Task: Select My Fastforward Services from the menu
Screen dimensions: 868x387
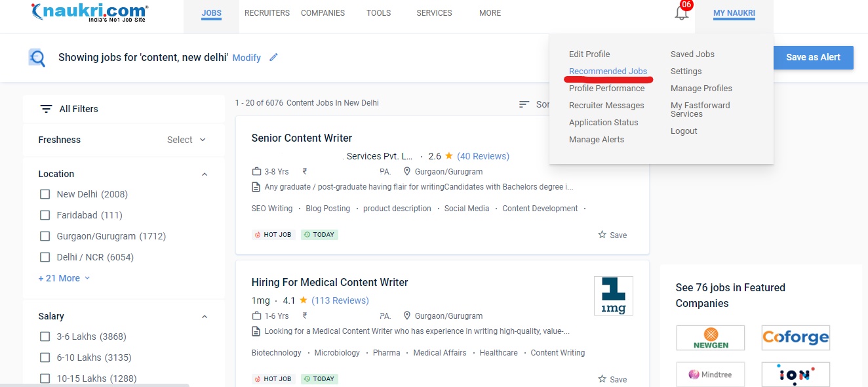Action: (700, 110)
